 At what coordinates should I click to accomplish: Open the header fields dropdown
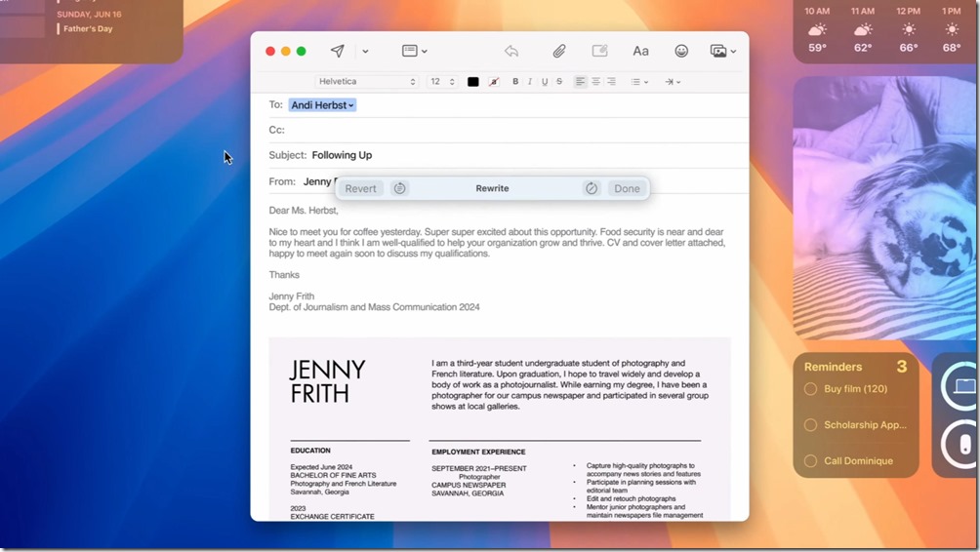(414, 52)
